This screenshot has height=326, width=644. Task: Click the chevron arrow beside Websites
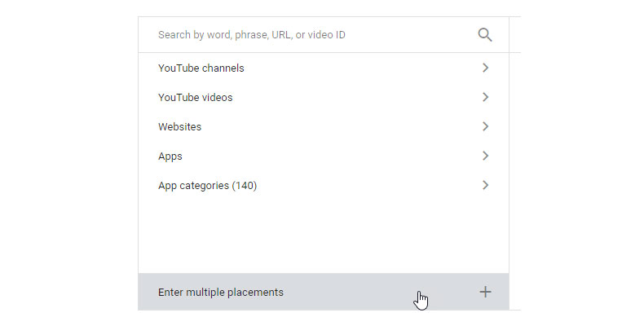pos(485,127)
